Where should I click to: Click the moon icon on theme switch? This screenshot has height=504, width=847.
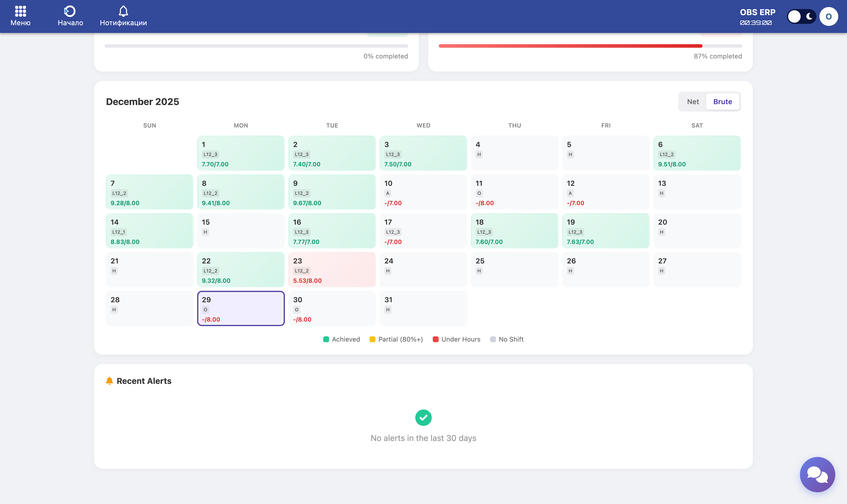click(x=809, y=16)
